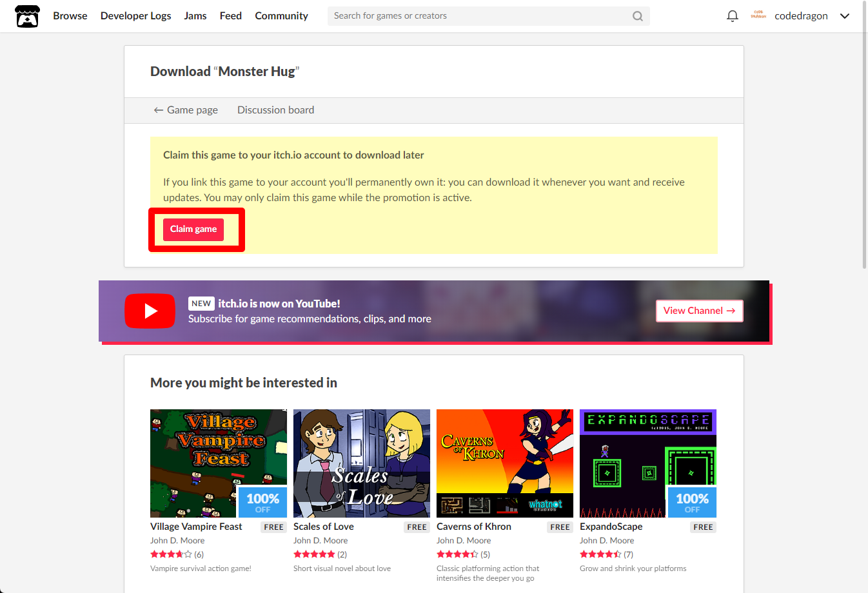868x593 pixels.
Task: Click the FREE tag on ExpandoScape
Action: (x=703, y=527)
